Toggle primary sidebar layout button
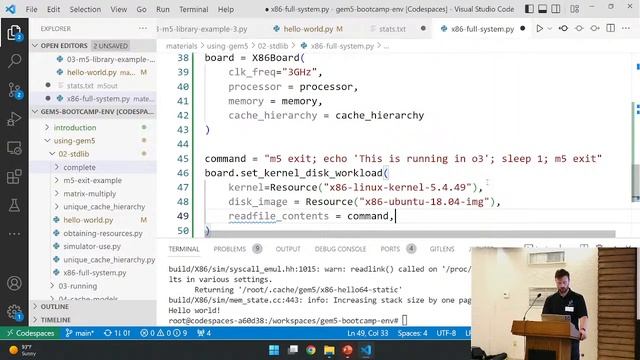The width and height of the screenshot is (640, 360). 529,9
